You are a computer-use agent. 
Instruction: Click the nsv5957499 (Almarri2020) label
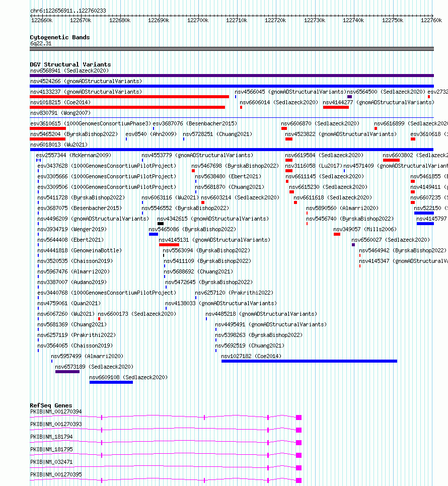87,356
